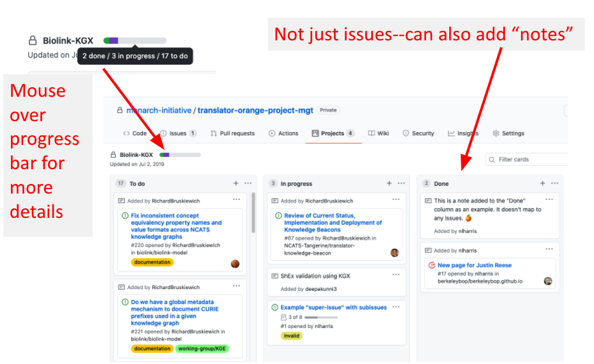The width and height of the screenshot is (594, 364).
Task: Open menu for New page for Justin Reese card
Action: 549,249
